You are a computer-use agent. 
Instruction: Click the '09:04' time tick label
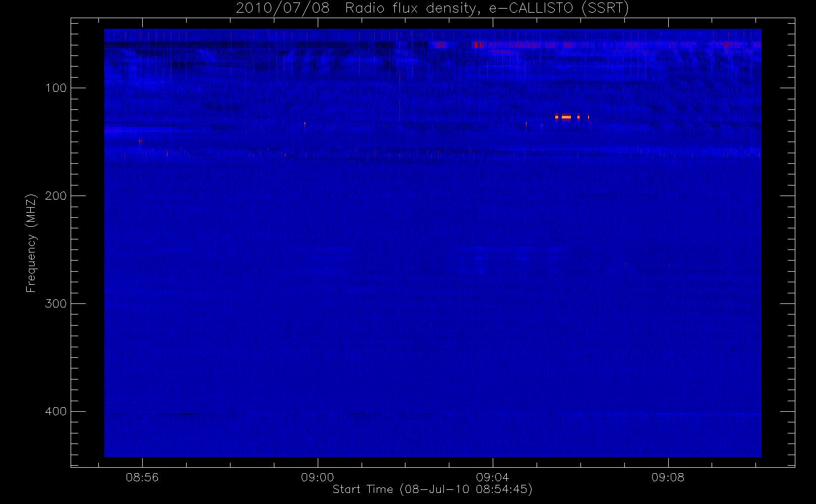[x=493, y=477]
